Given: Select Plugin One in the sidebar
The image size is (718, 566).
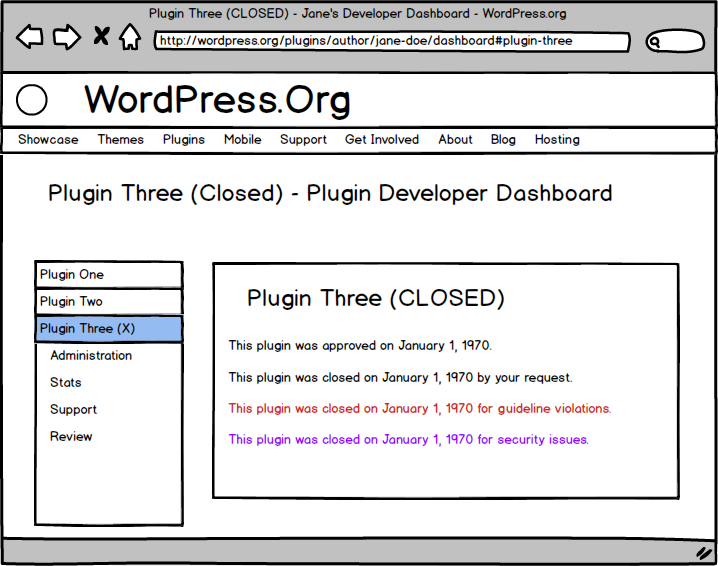Looking at the screenshot, I should pyautogui.click(x=108, y=275).
